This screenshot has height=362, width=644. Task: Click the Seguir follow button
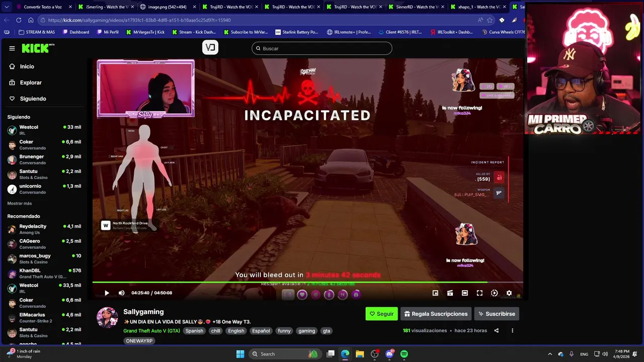[x=381, y=314]
